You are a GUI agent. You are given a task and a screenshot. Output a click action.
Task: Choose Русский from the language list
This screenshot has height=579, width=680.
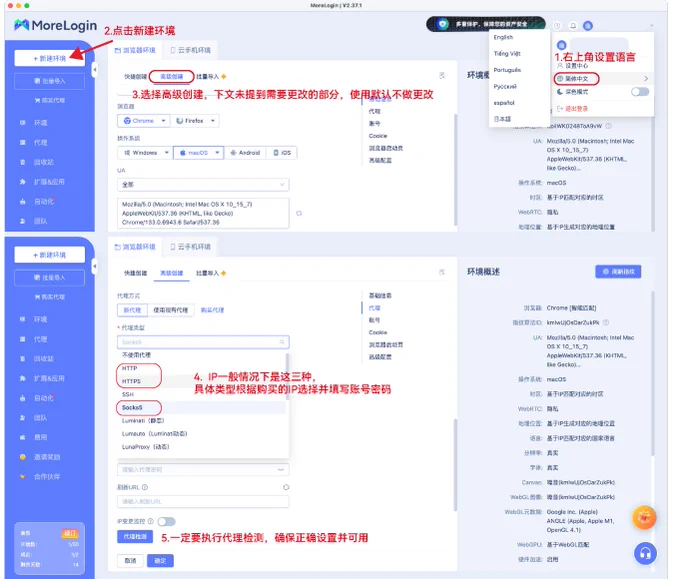(505, 87)
